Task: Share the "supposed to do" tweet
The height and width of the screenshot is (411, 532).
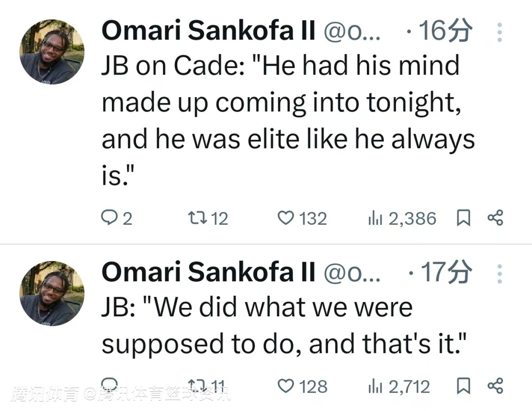Action: pos(496,386)
